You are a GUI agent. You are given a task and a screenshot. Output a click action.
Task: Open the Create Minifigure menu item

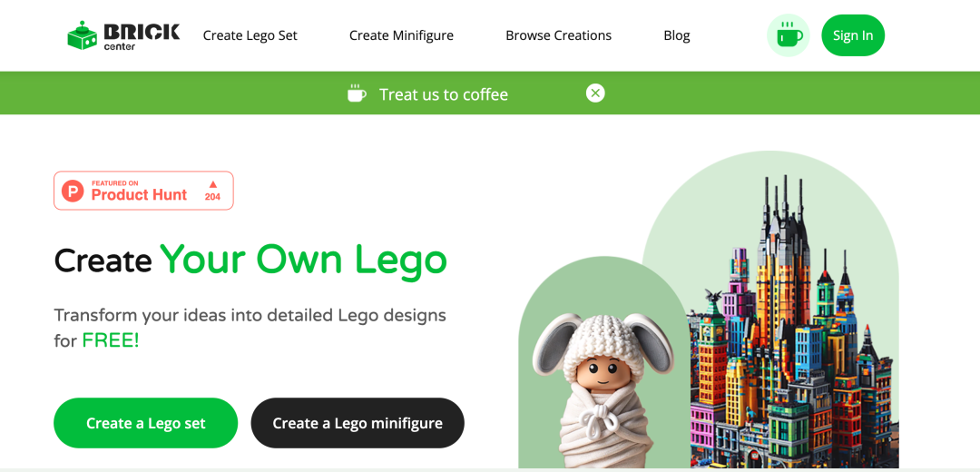point(401,35)
